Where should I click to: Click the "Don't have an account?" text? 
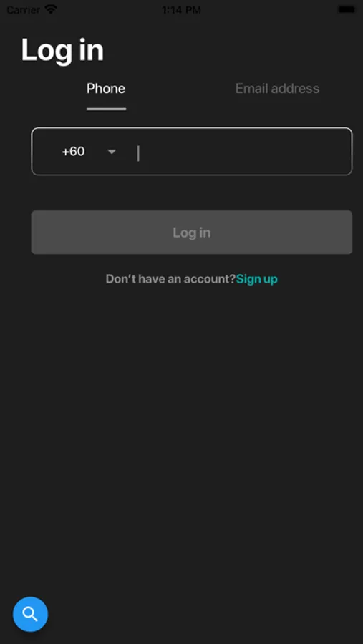pos(170,279)
